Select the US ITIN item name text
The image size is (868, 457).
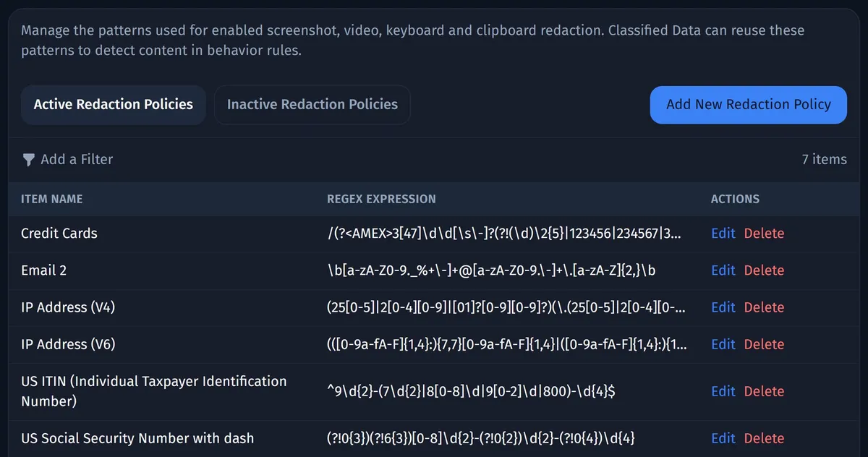(x=154, y=391)
